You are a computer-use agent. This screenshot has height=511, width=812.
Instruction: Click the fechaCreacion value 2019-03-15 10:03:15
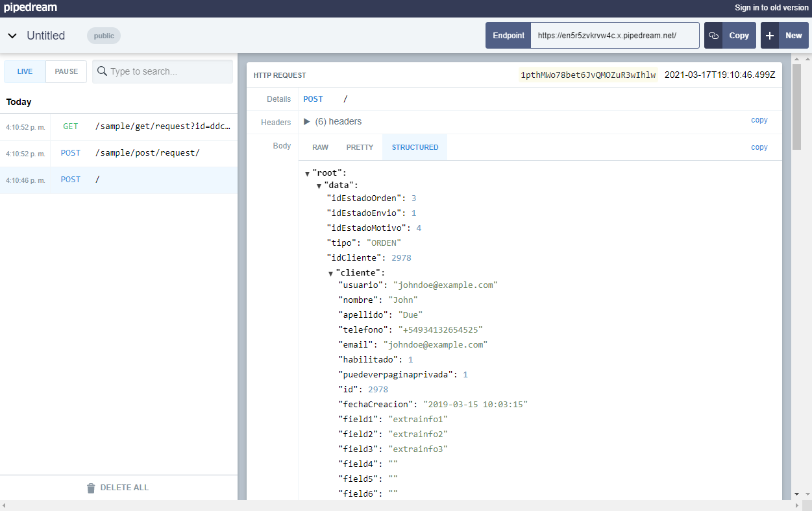click(x=475, y=405)
